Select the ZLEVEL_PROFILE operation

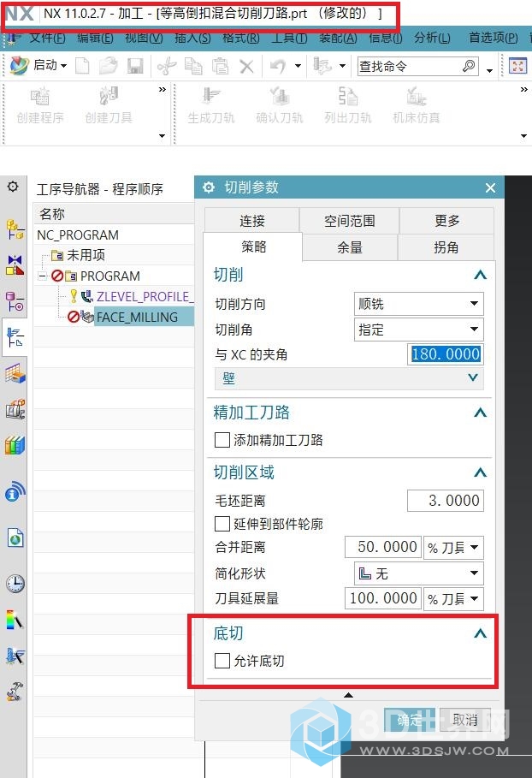145,296
